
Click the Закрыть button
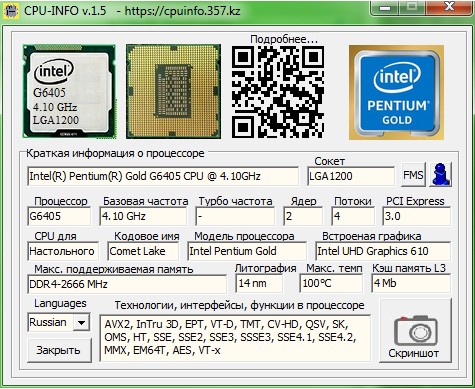click(59, 350)
